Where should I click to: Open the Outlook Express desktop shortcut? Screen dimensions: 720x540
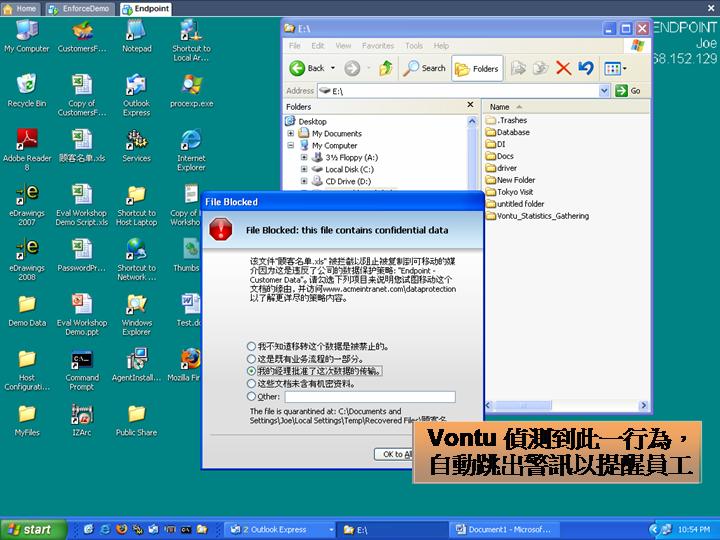tap(136, 95)
